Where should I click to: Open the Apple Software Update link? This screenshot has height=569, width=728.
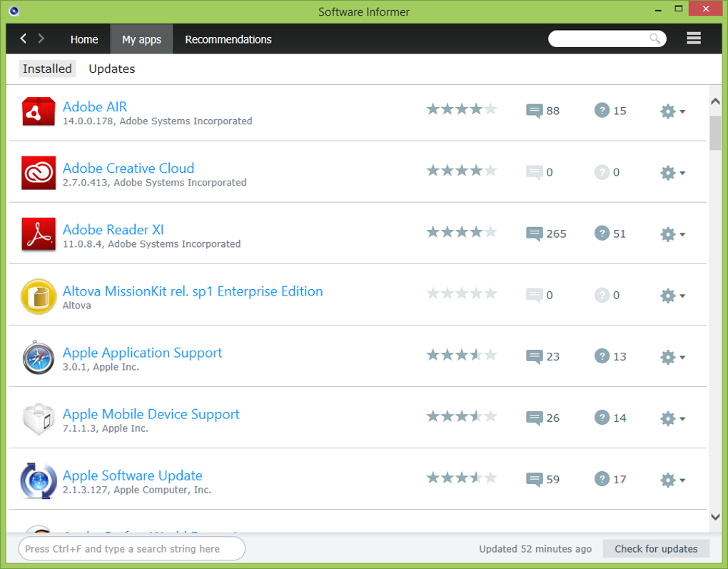tap(132, 475)
